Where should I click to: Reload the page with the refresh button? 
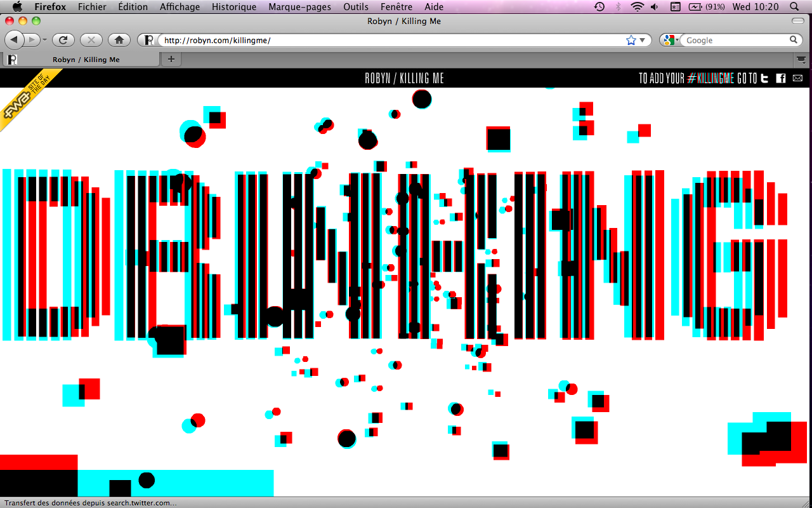[63, 40]
